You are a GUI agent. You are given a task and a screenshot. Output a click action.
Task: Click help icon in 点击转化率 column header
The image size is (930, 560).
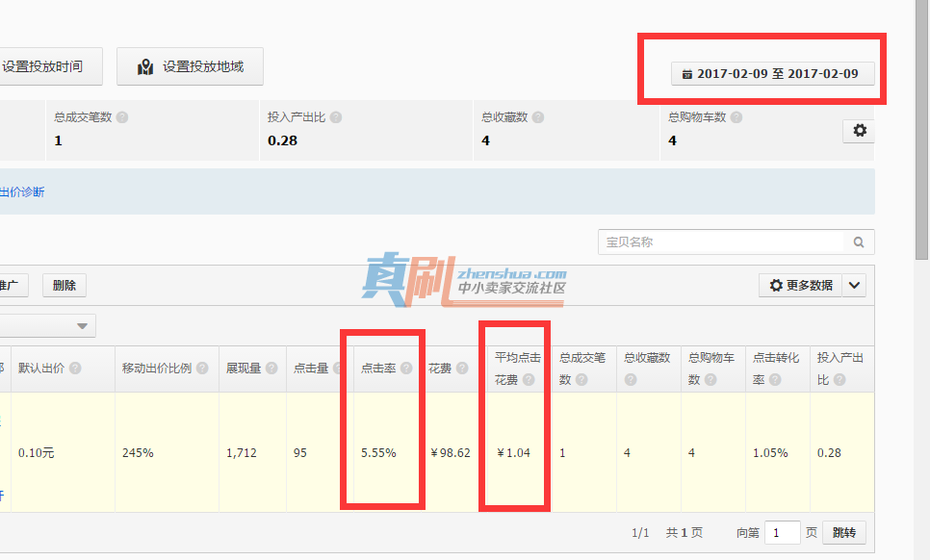click(x=775, y=380)
